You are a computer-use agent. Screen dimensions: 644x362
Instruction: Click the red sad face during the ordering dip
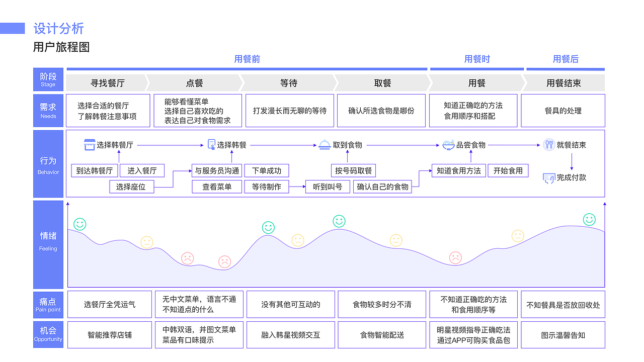tap(187, 258)
